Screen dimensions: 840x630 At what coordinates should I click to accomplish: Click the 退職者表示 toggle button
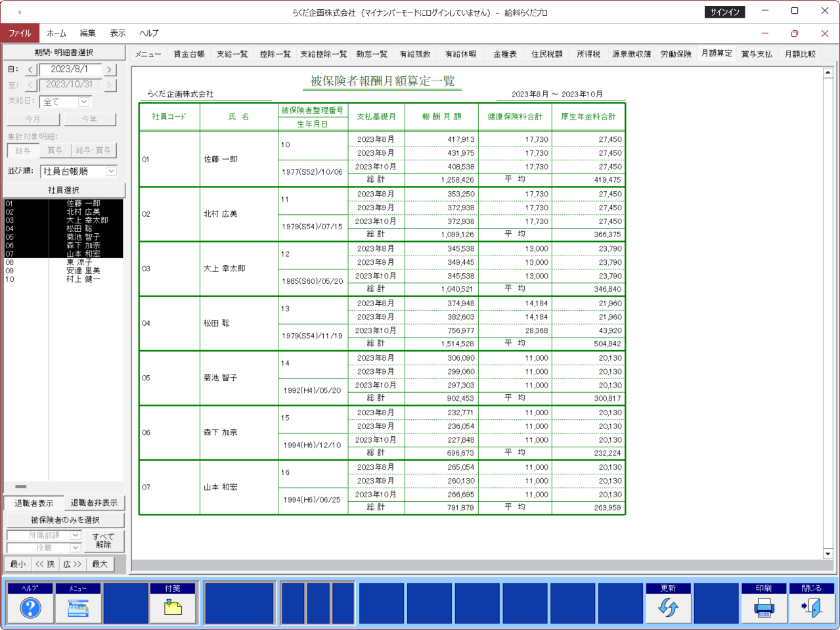(x=34, y=503)
